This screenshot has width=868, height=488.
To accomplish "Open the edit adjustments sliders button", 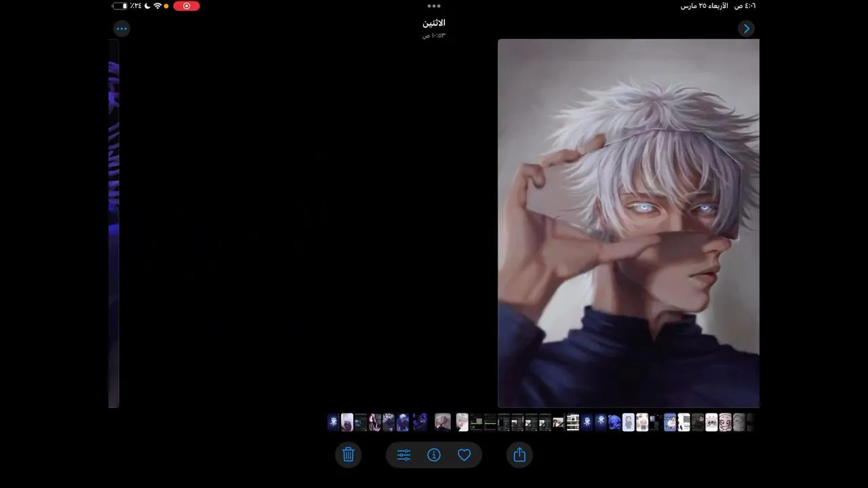I will pos(403,455).
